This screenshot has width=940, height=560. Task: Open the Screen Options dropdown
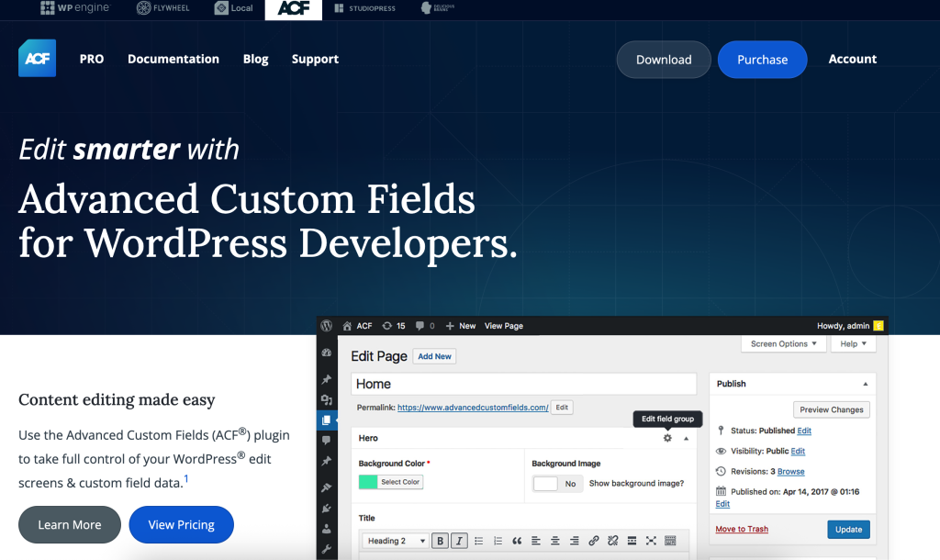(x=783, y=343)
